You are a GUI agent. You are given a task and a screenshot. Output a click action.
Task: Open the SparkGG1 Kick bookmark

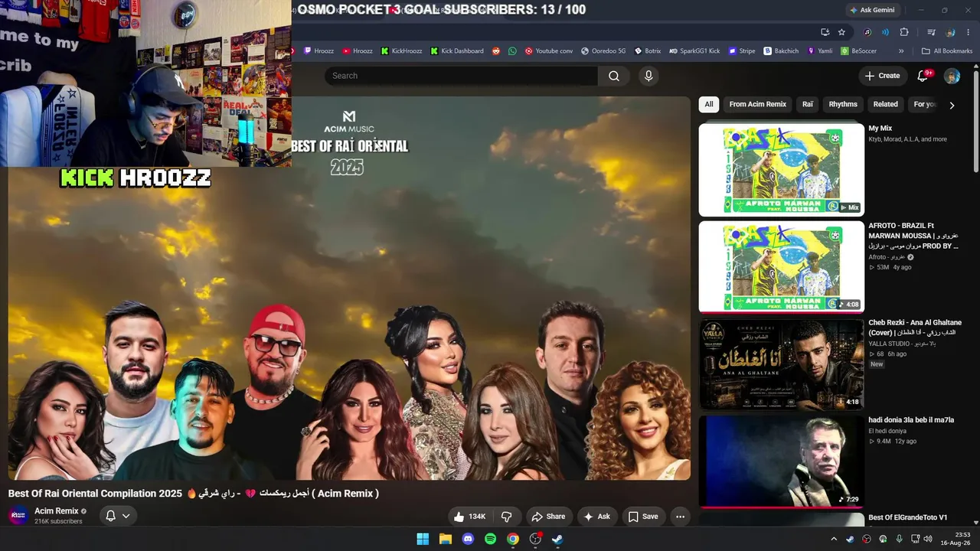coord(694,51)
